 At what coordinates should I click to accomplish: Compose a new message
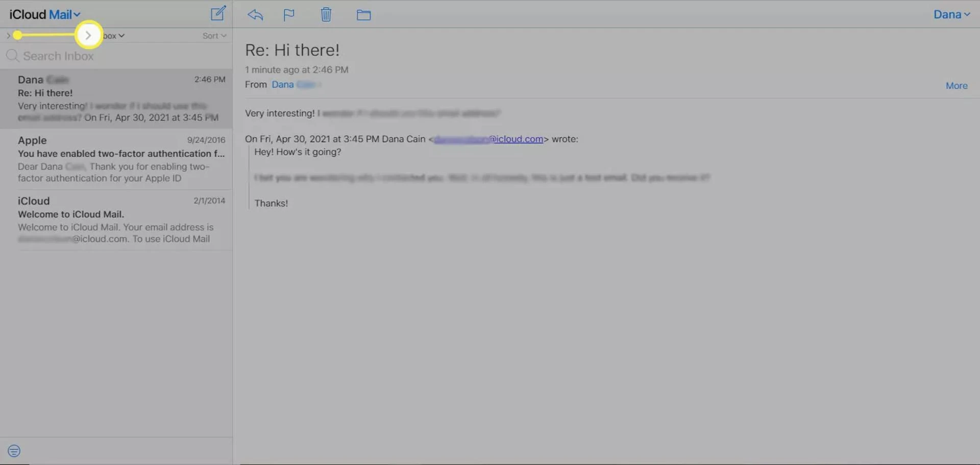click(218, 13)
